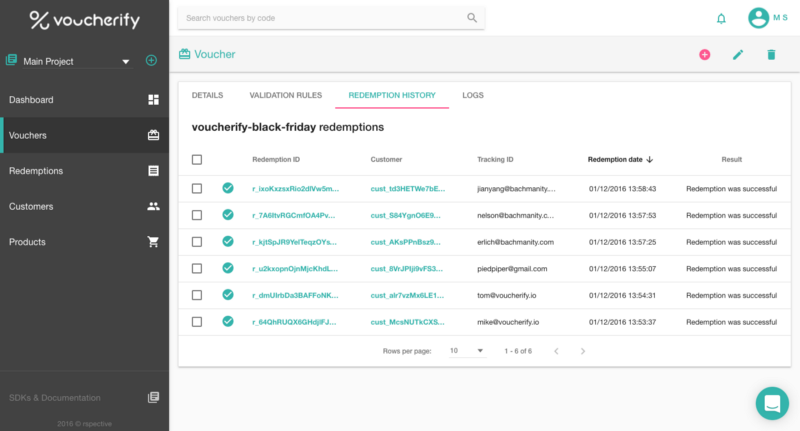Click success checkmark in jianyang row

[228, 188]
